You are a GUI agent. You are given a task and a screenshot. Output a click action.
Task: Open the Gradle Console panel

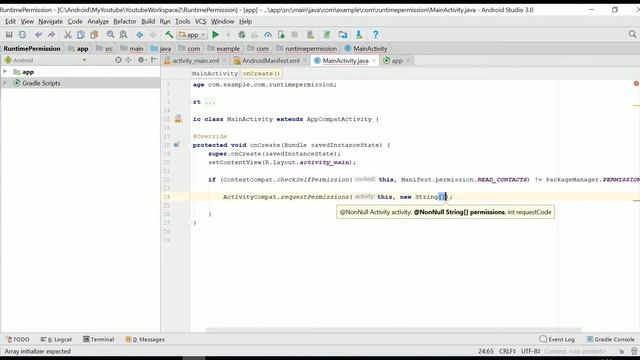point(611,339)
